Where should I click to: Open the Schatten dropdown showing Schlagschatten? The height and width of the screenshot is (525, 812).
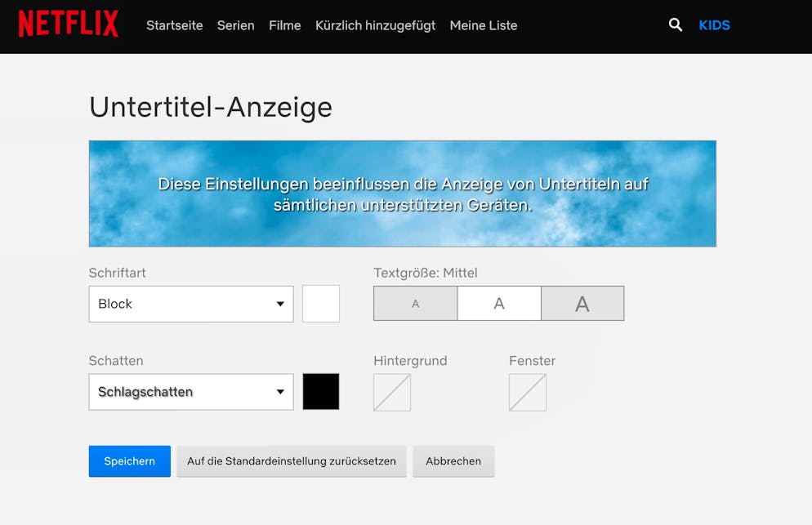[191, 392]
